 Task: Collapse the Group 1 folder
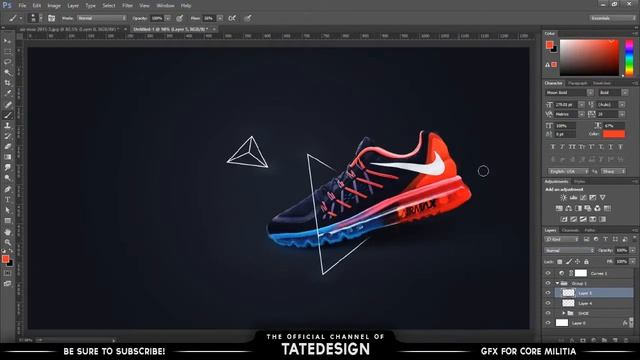point(557,283)
